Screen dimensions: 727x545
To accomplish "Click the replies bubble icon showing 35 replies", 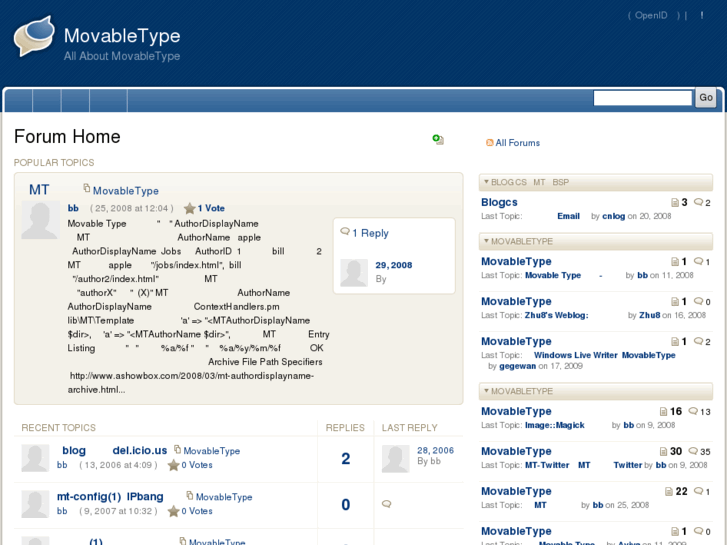I will [693, 451].
